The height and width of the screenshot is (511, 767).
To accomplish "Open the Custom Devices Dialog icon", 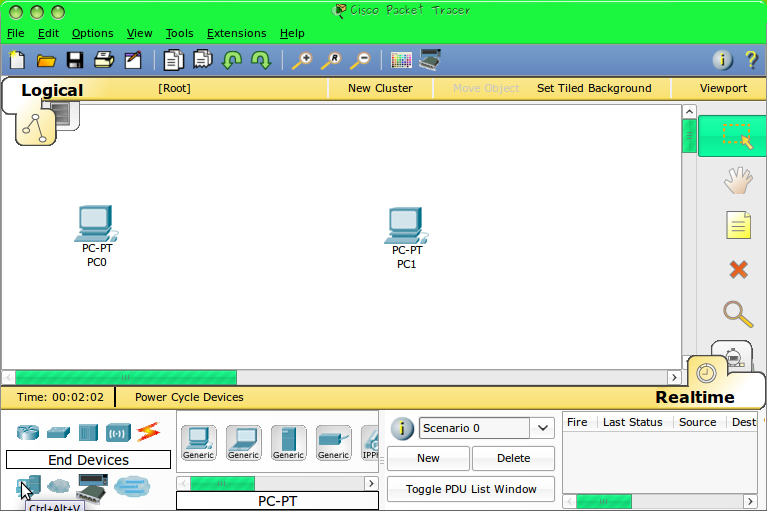I will pos(430,60).
